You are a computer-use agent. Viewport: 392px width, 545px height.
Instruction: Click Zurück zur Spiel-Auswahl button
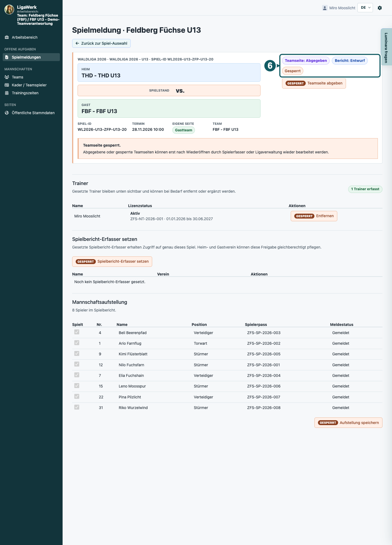pos(101,43)
